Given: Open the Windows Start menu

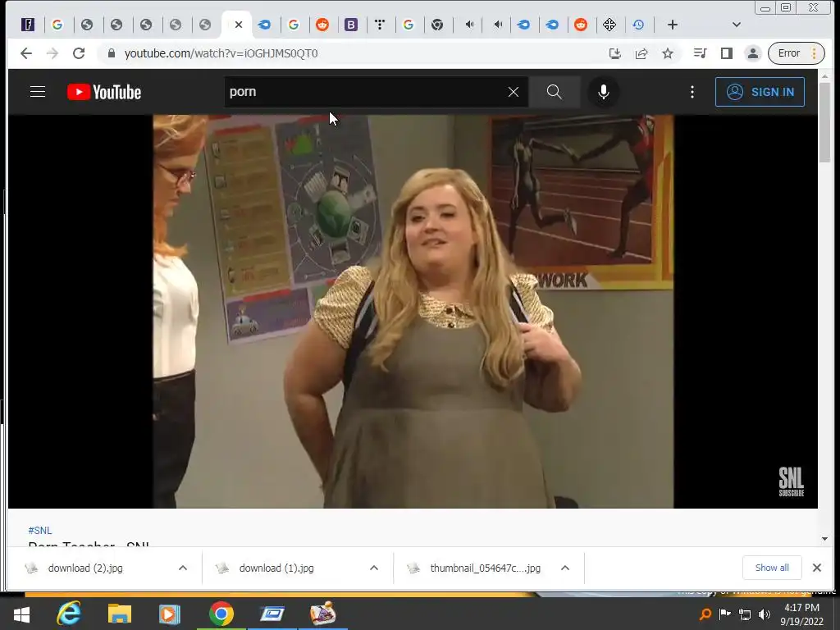Looking at the screenshot, I should 21,614.
